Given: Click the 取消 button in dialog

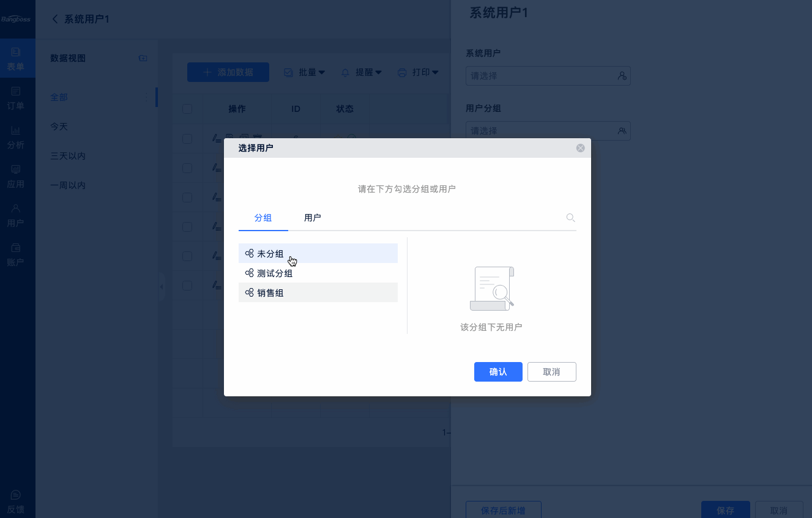Looking at the screenshot, I should (x=551, y=372).
